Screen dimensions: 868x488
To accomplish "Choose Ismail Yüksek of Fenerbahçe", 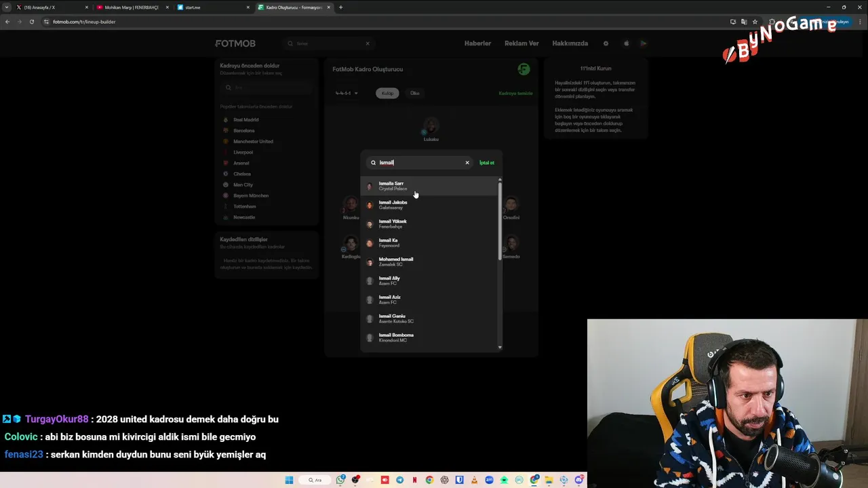I will [x=429, y=224].
